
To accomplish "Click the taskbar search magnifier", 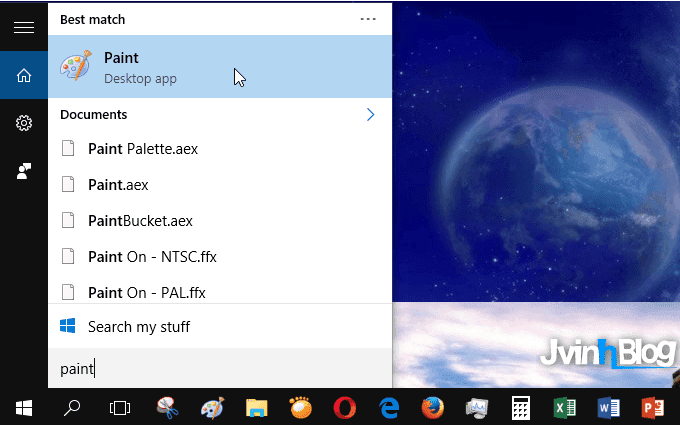I will (x=72, y=408).
